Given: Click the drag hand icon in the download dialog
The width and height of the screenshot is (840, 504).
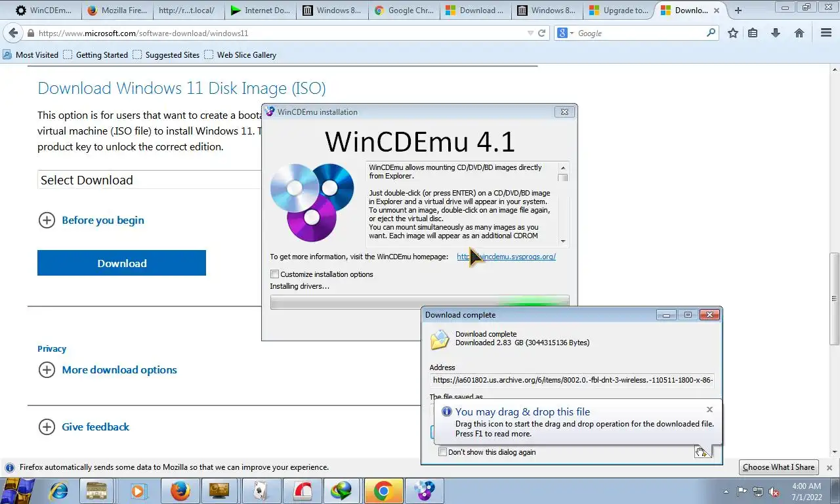Looking at the screenshot, I should [x=702, y=451].
